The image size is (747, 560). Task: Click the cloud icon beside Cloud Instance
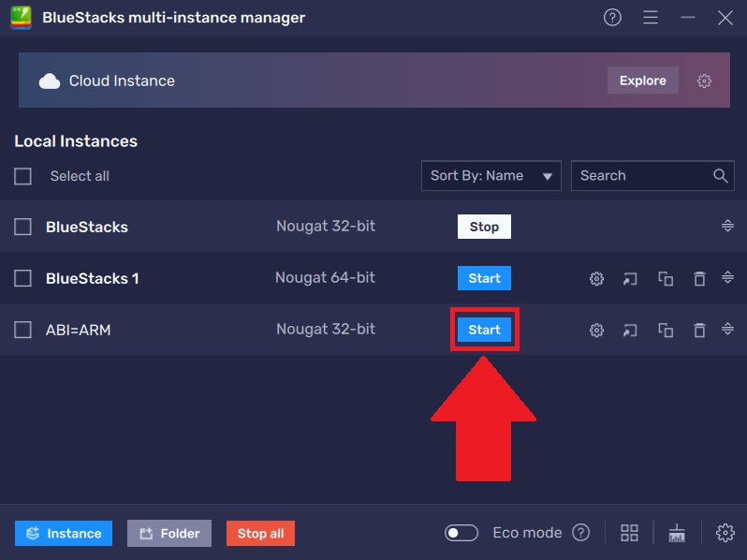coord(50,81)
